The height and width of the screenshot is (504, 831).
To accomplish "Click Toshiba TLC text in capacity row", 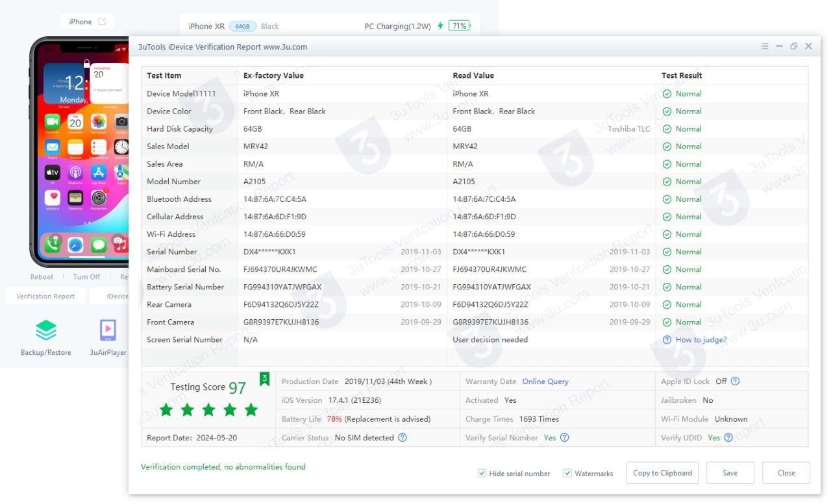I will click(628, 129).
